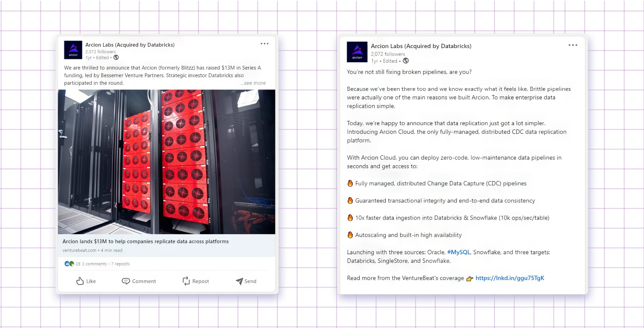Click globe visibility icon on right post
The width and height of the screenshot is (644, 328).
(406, 61)
